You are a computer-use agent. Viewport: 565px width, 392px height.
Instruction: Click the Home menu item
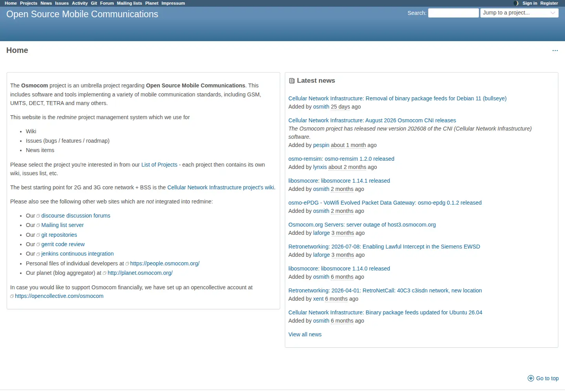tap(11, 3)
